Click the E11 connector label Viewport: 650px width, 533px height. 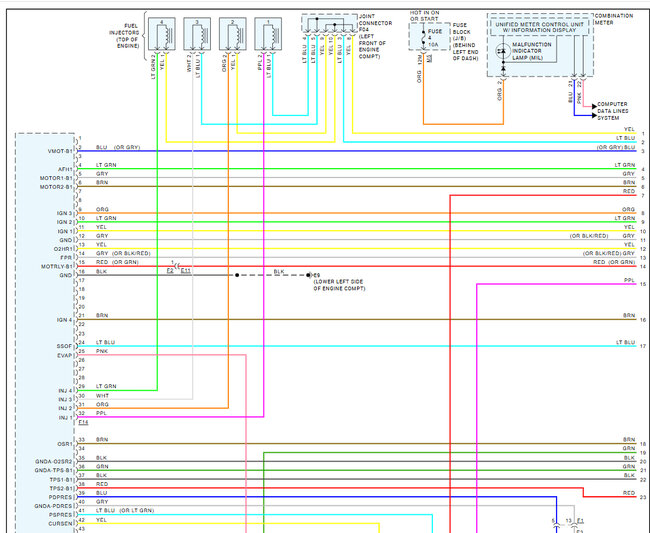186,271
